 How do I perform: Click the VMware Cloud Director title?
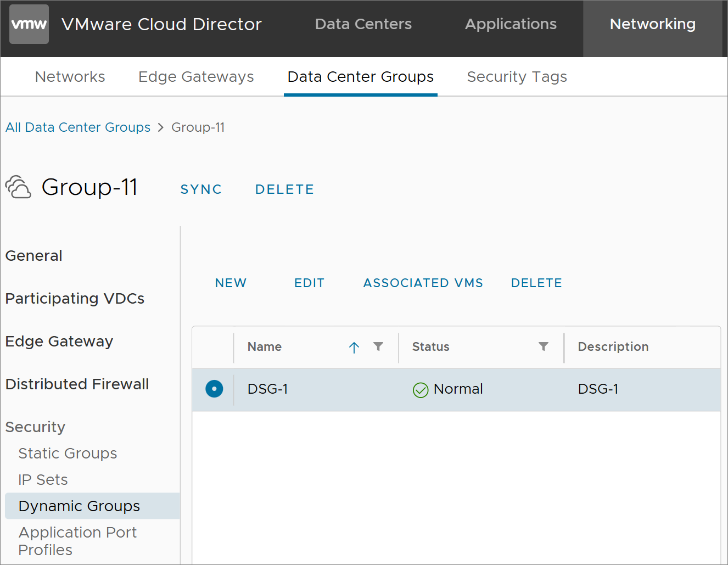pos(161,24)
